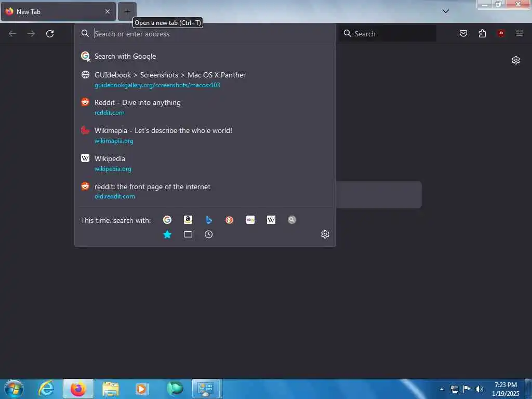Search this time with Wikipedia icon

(x=271, y=220)
